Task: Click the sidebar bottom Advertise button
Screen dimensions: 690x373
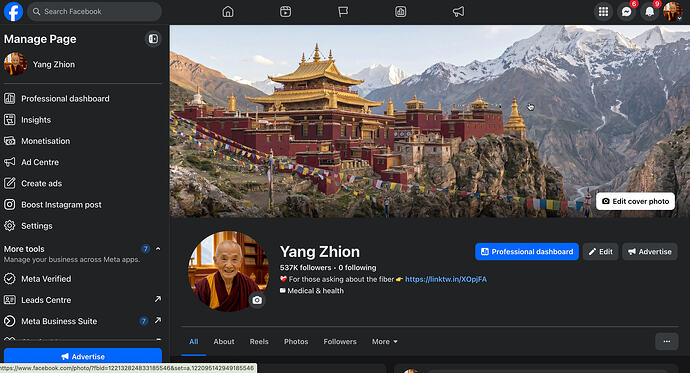Action: (x=83, y=356)
